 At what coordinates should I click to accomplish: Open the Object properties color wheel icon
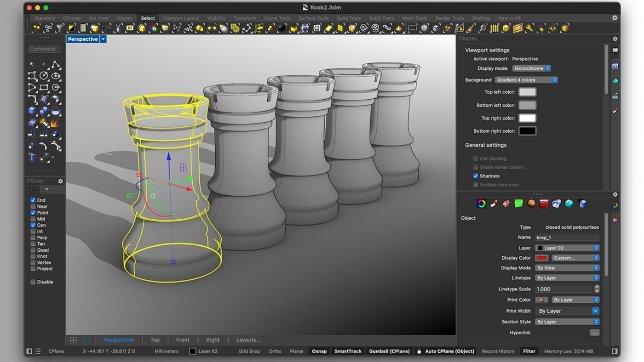[482, 204]
